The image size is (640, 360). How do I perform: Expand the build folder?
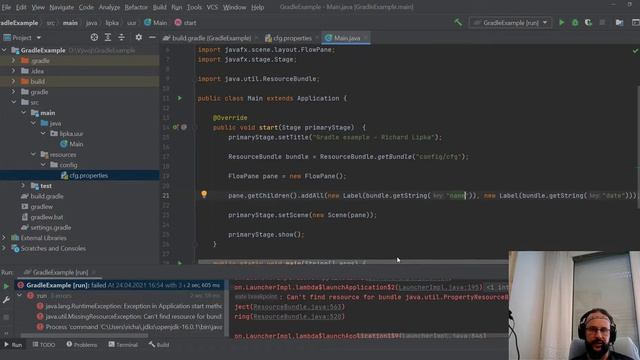click(13, 81)
